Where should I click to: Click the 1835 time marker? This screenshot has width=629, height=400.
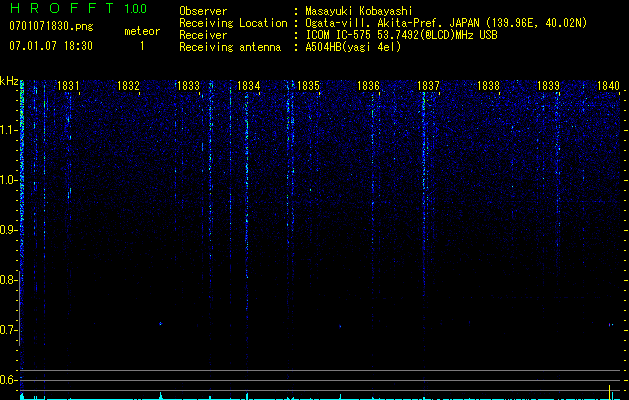tap(308, 86)
